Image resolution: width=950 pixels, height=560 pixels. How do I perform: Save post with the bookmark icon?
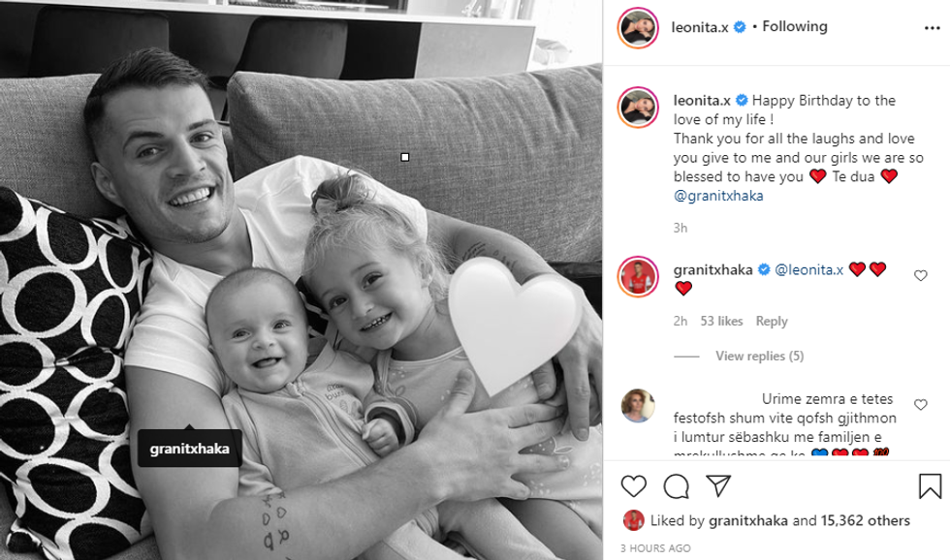(930, 486)
